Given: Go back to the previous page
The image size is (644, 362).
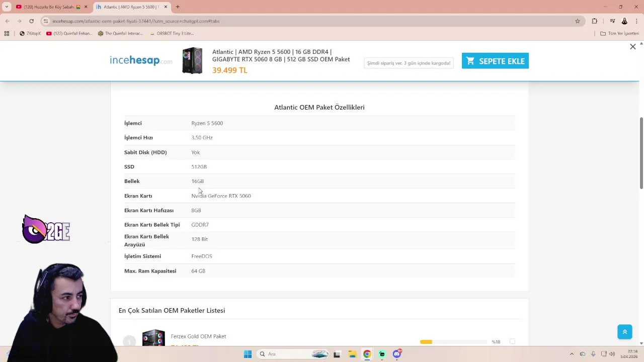Looking at the screenshot, I should 8,21.
